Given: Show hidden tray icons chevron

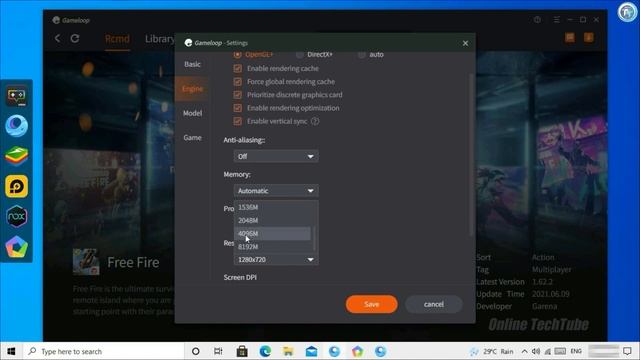Looking at the screenshot, I should [x=524, y=351].
